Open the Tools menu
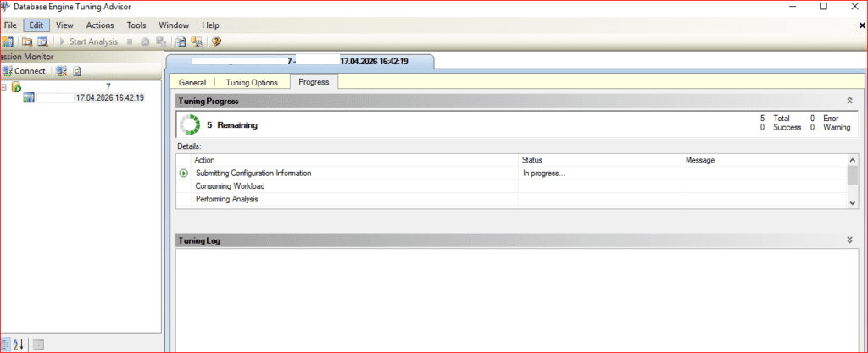The width and height of the screenshot is (868, 353). click(136, 25)
